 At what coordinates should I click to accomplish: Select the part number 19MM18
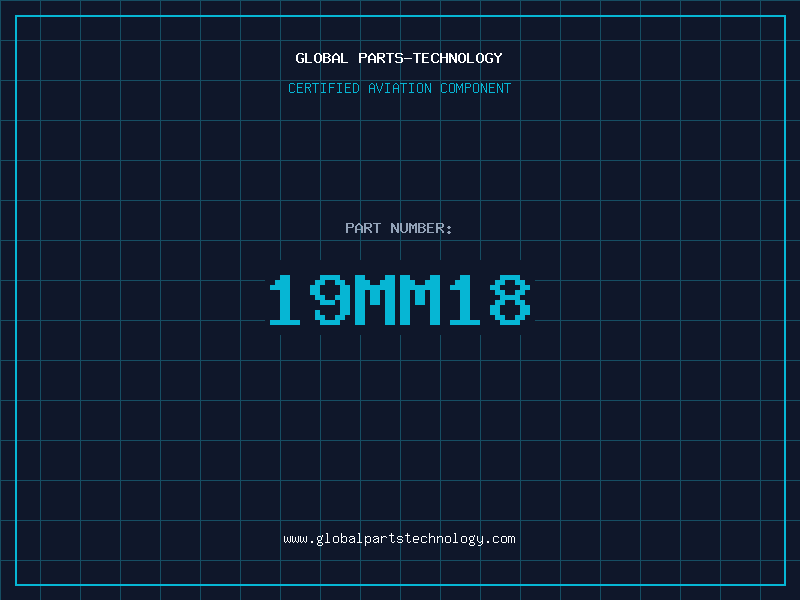pos(400,299)
